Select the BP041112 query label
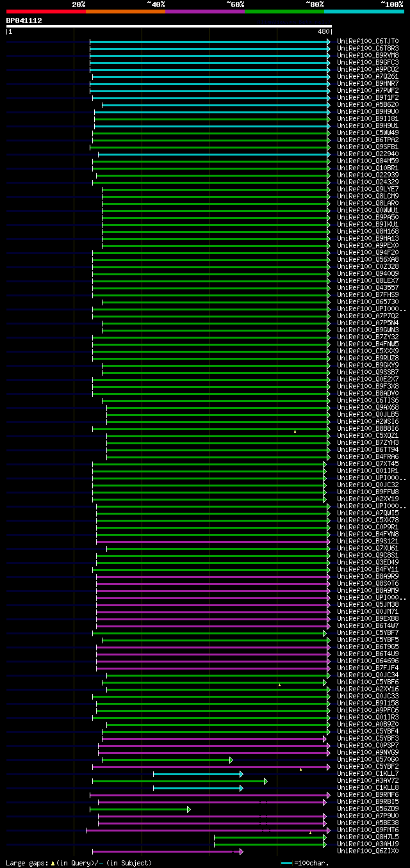The height and width of the screenshot is (868, 410). click(x=24, y=20)
